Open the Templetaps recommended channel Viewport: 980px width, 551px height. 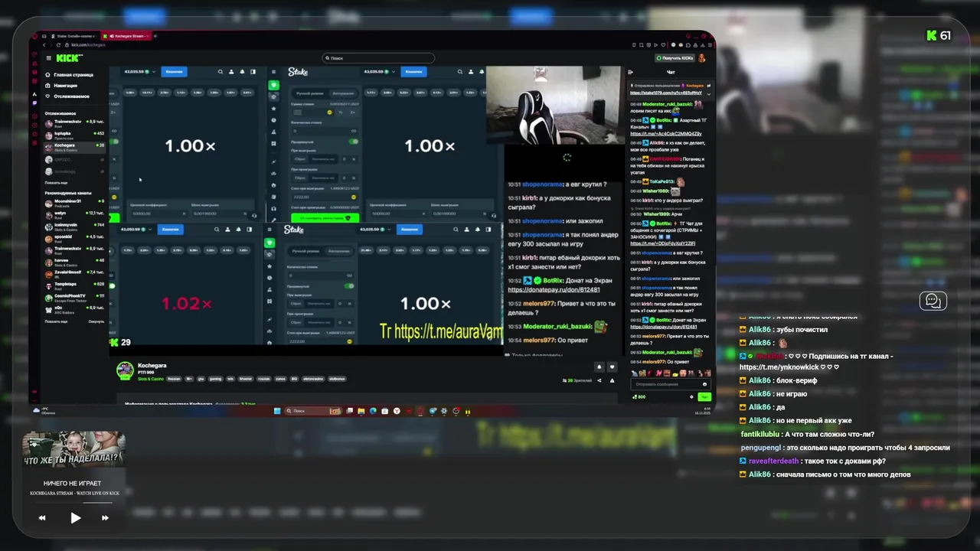(x=74, y=285)
